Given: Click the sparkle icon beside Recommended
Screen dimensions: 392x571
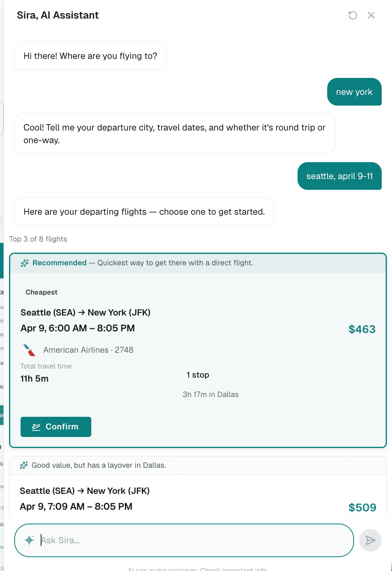Looking at the screenshot, I should pos(24,263).
